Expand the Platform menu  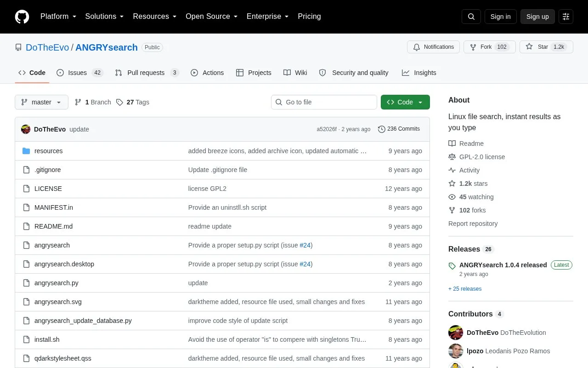58,17
